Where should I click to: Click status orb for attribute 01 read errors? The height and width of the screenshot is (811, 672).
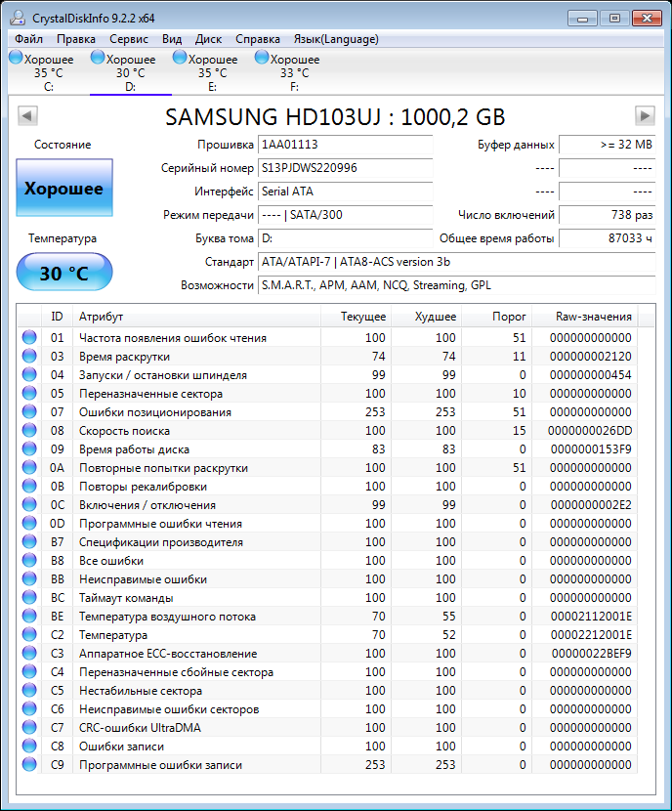click(29, 338)
